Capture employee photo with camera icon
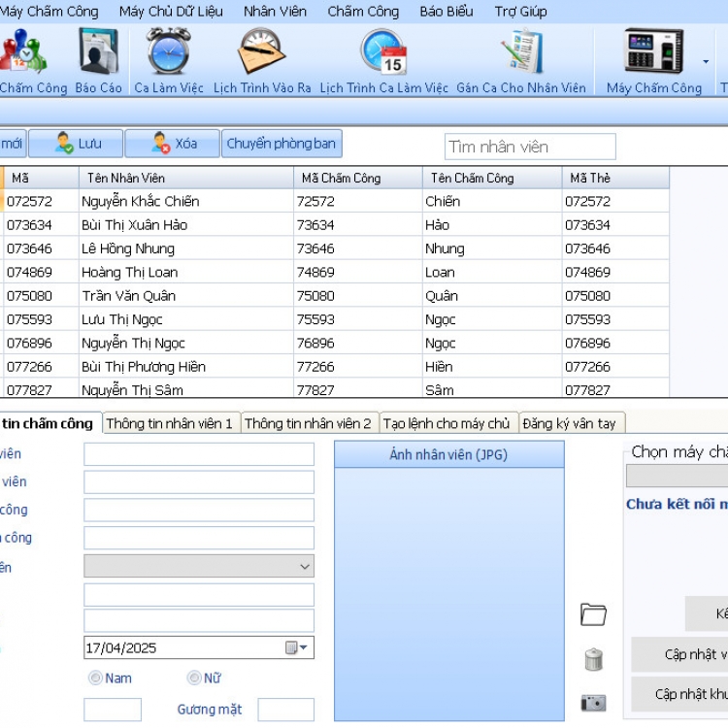 [593, 703]
